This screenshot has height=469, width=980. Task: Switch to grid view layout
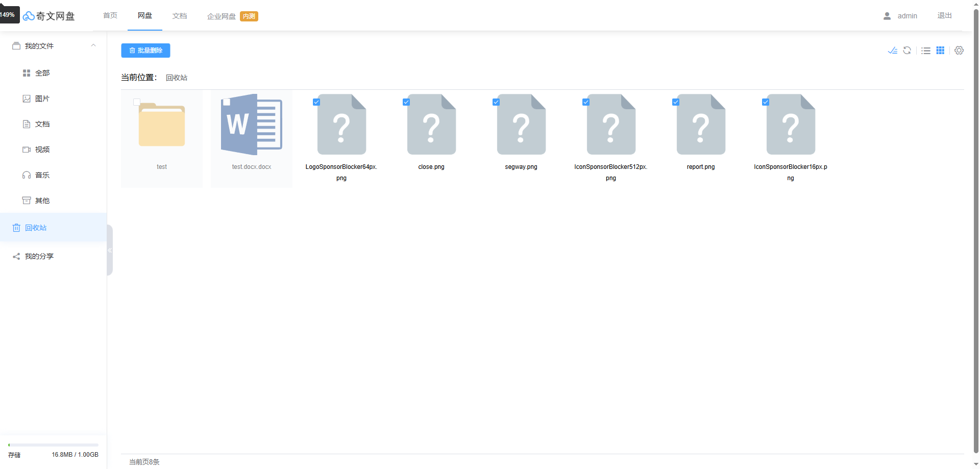(940, 51)
